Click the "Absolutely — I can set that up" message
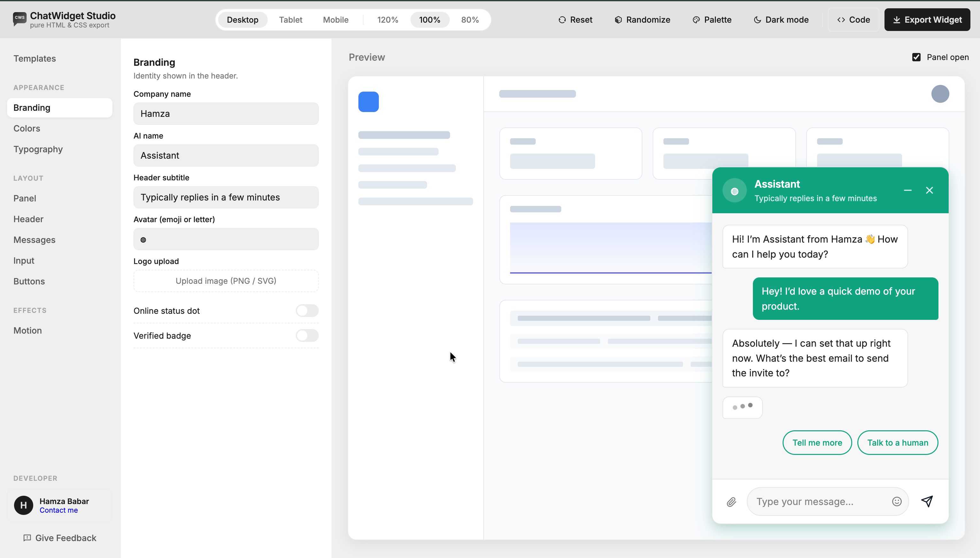The image size is (980, 558). click(x=815, y=358)
